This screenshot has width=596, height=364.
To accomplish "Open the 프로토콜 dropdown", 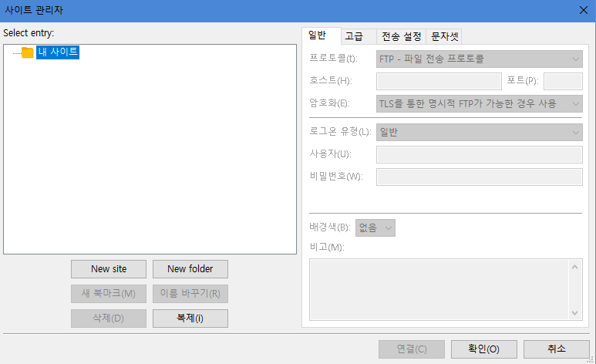I will coord(479,59).
